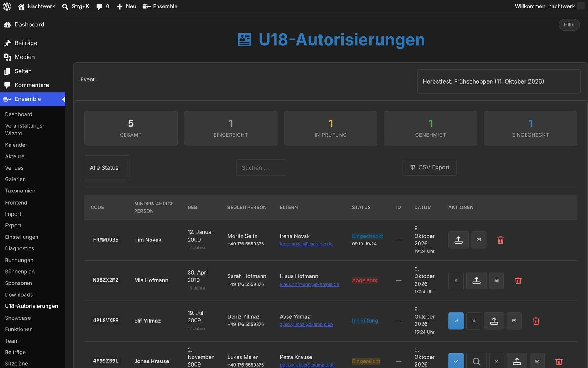Click the Genehmigt stat card
The height and width of the screenshot is (368, 588).
point(430,128)
